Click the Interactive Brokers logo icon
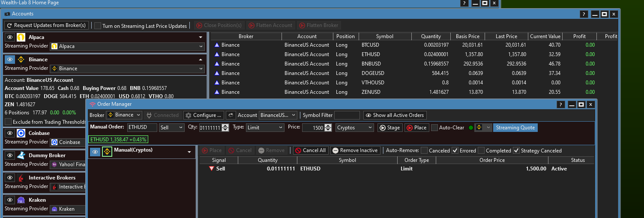The height and width of the screenshot is (218, 644). tap(21, 178)
